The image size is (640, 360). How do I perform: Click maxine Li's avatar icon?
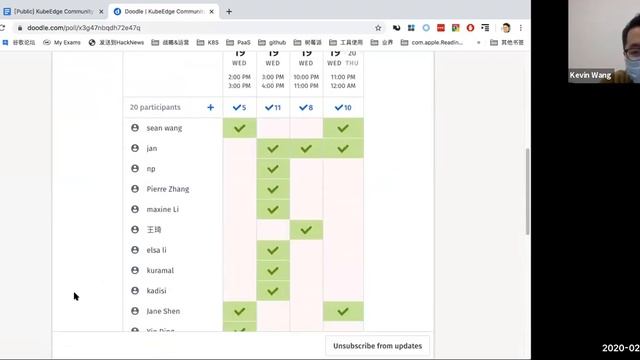click(135, 209)
